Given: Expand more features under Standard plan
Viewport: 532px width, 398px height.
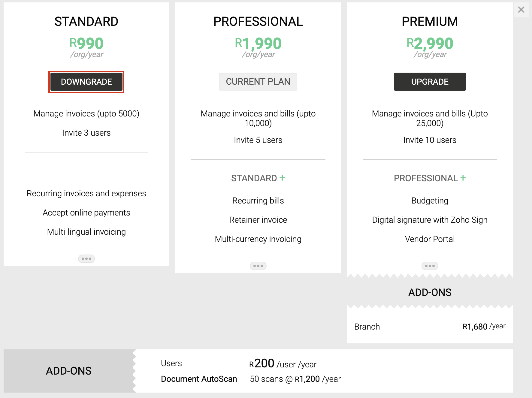Looking at the screenshot, I should pos(86,258).
